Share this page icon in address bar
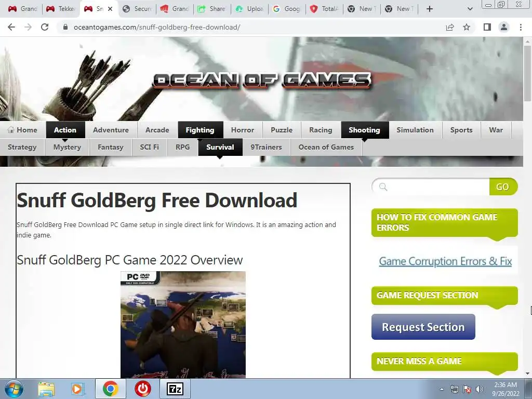The image size is (532, 399). [450, 27]
